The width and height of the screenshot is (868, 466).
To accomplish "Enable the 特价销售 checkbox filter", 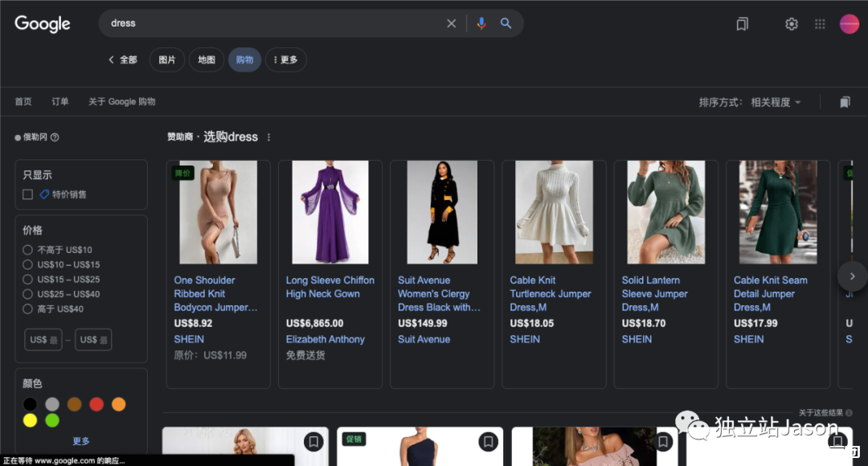I will click(27, 194).
